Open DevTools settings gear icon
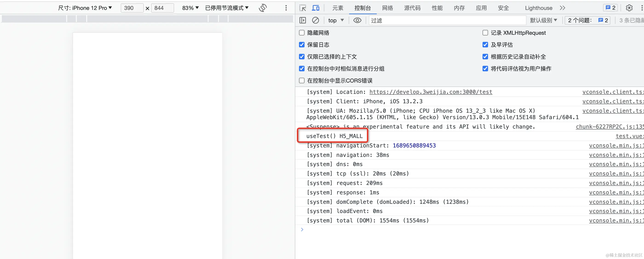Viewport: 644px width, 259px height. pyautogui.click(x=629, y=8)
